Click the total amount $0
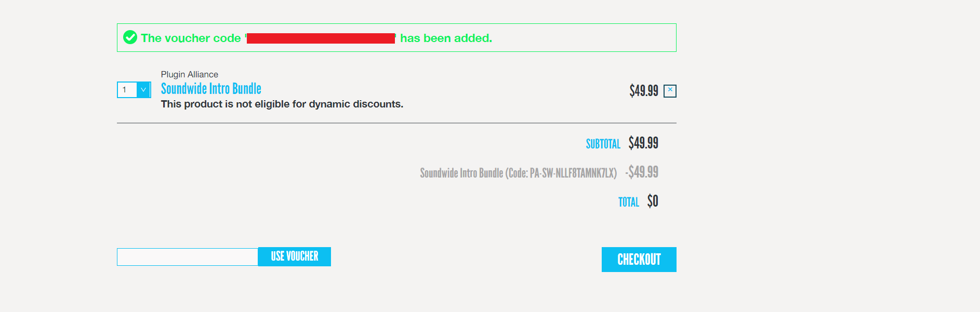 pos(653,201)
